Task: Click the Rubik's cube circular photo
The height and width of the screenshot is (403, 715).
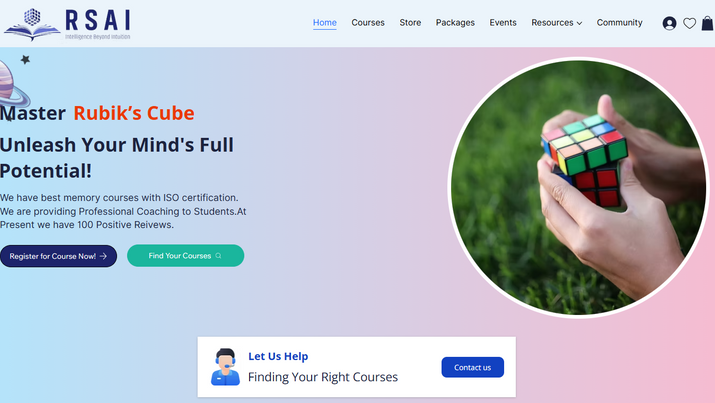Action: tap(578, 187)
